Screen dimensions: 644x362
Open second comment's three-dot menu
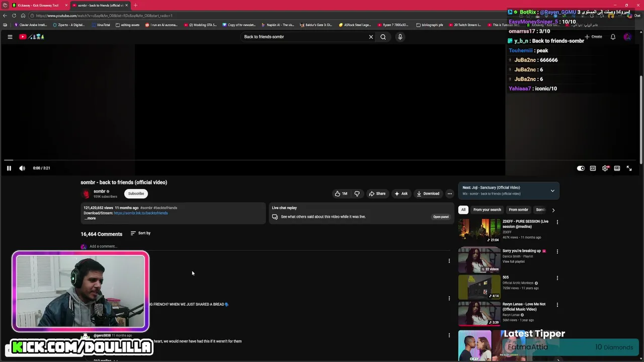tap(449, 298)
